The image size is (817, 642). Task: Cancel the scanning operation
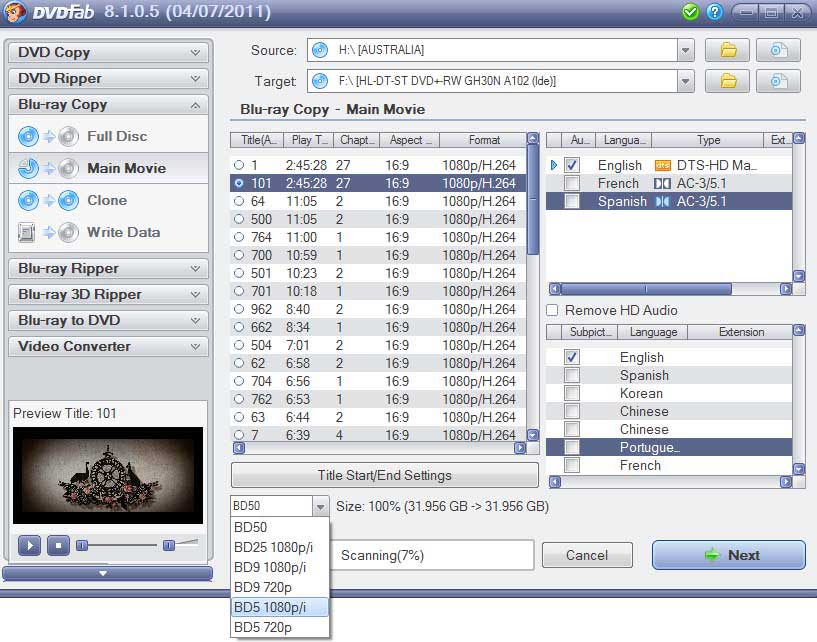[587, 555]
